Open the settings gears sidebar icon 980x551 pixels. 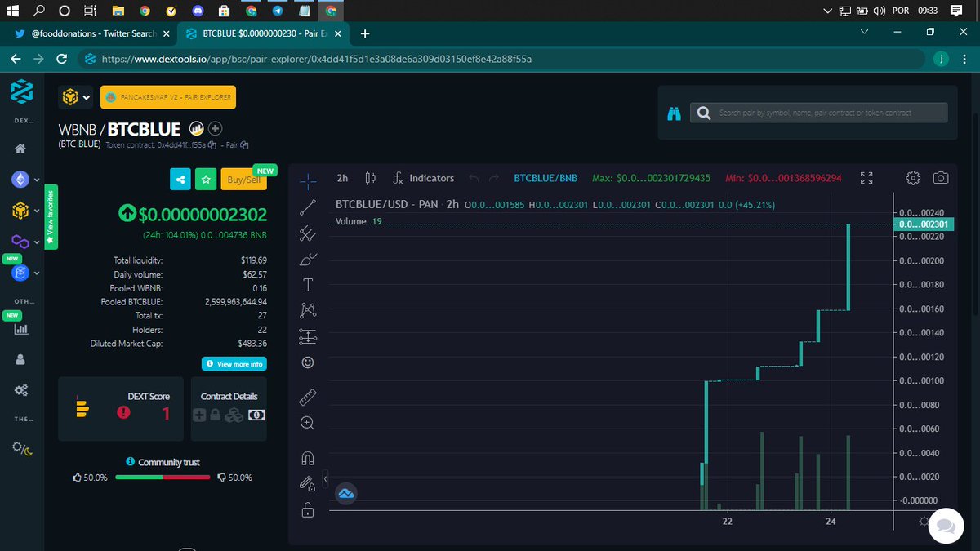click(20, 390)
